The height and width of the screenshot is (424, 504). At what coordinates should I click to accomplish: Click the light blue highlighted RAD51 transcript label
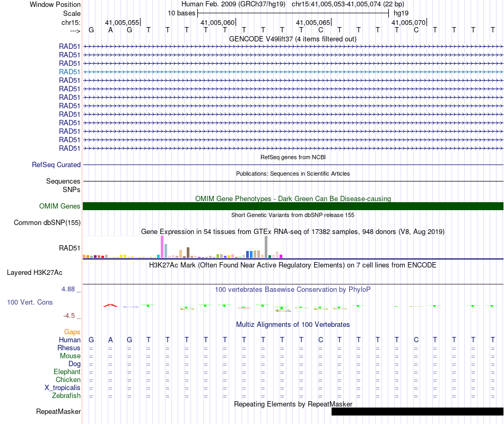(x=69, y=72)
